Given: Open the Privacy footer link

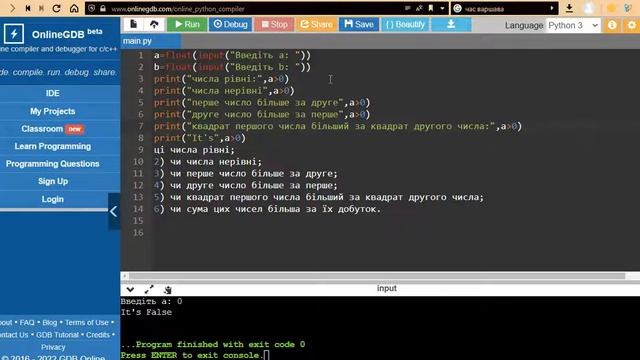Looking at the screenshot, I should 53,347.
